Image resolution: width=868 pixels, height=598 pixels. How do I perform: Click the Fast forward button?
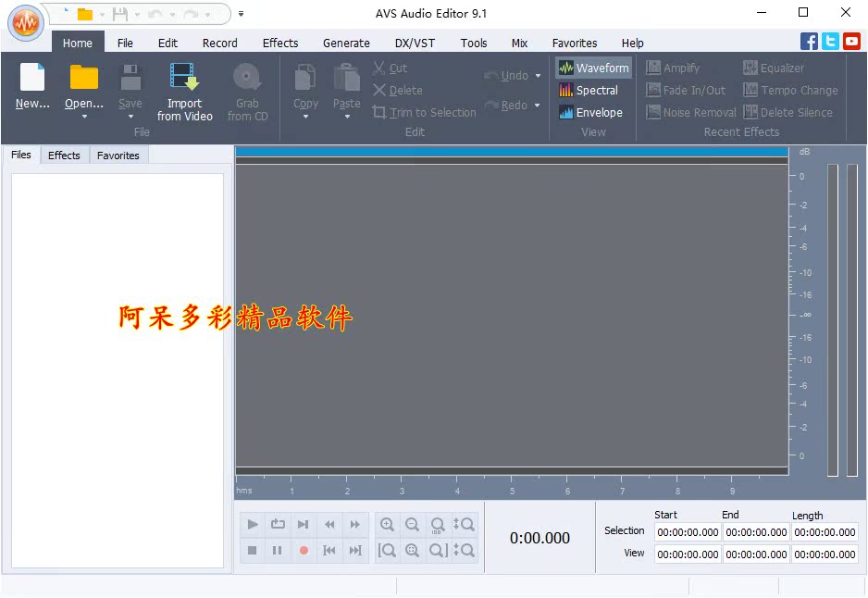(x=354, y=524)
